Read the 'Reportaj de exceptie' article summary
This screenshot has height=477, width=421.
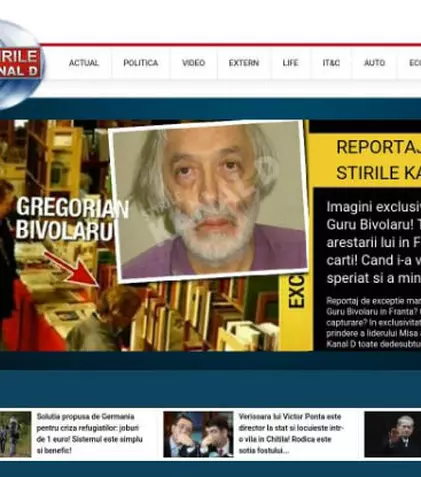pos(374,322)
